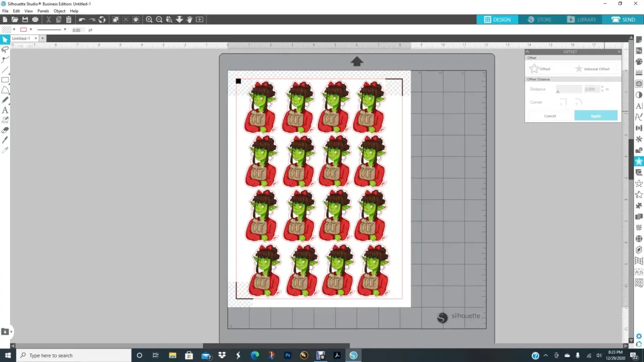Select the Text tool
Screen dimensions: 644x362
coord(5,110)
